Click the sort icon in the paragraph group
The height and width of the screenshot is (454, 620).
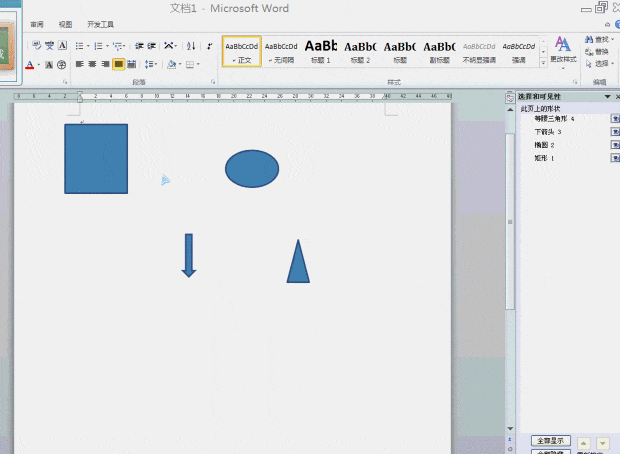tap(191, 46)
